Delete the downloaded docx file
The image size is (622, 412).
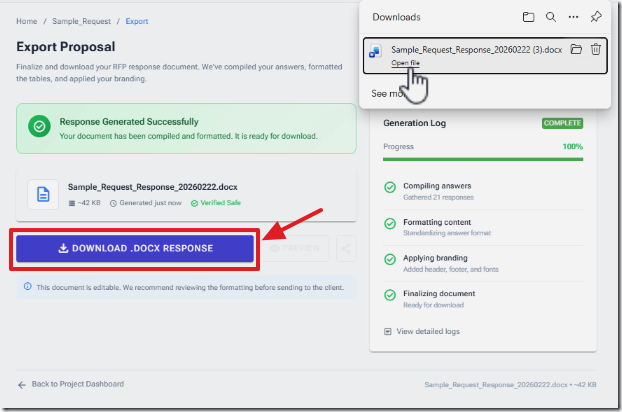(x=595, y=49)
